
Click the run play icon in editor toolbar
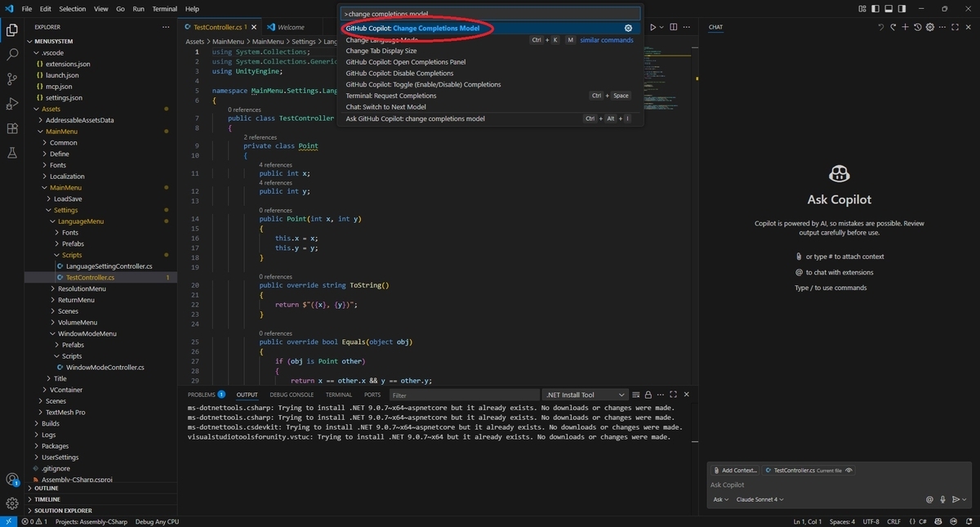pyautogui.click(x=653, y=27)
